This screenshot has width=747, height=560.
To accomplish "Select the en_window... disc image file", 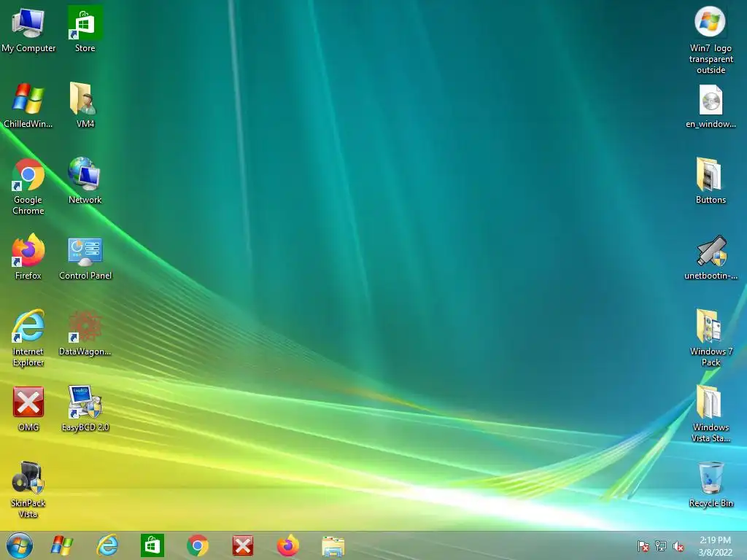I will 711,106.
